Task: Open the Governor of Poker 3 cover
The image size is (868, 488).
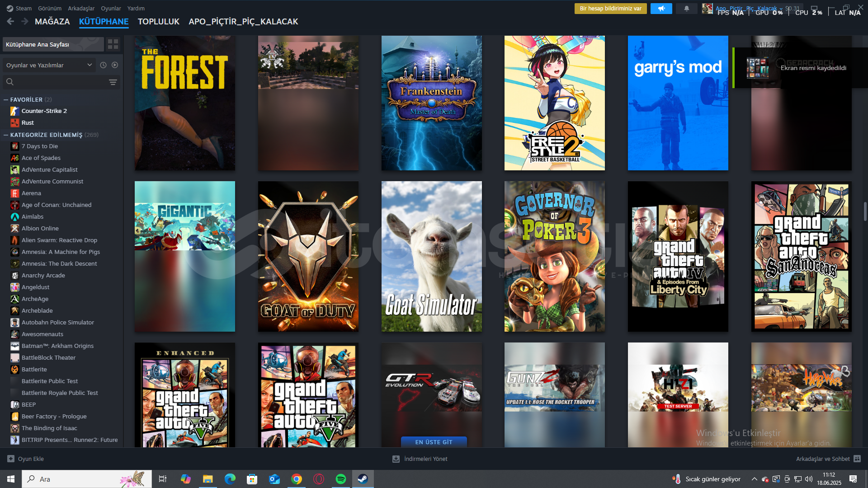Action: [x=555, y=256]
